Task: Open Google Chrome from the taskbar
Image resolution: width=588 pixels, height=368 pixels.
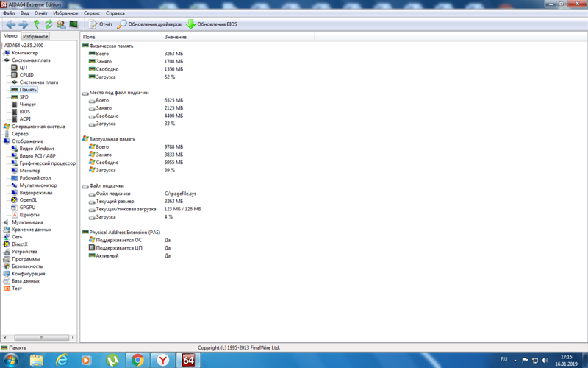Action: click(137, 361)
